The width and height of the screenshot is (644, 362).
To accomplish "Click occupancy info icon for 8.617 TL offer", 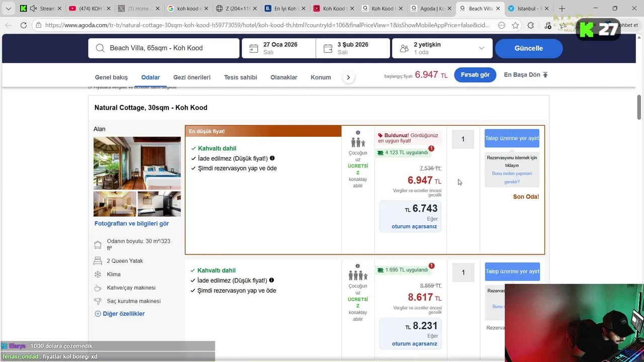I will click(358, 266).
